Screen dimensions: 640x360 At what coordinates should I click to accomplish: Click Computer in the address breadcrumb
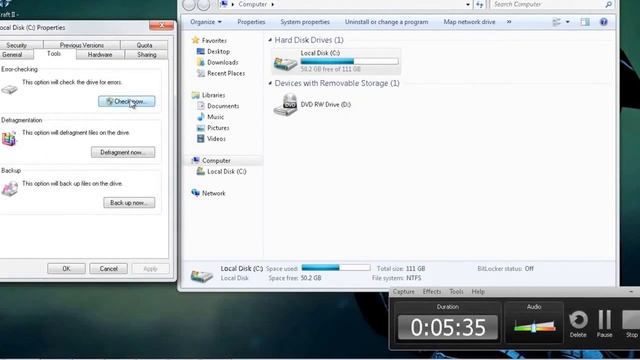pyautogui.click(x=253, y=4)
